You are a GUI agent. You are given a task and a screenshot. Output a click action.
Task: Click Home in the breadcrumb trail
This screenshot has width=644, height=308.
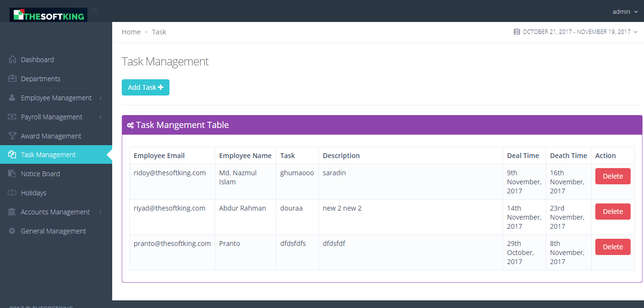(x=131, y=32)
